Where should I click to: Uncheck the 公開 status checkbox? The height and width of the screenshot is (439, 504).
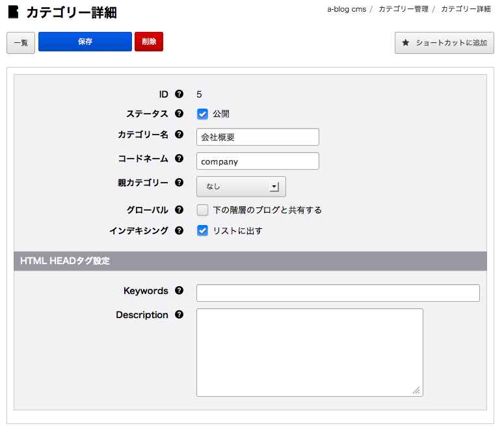point(202,114)
